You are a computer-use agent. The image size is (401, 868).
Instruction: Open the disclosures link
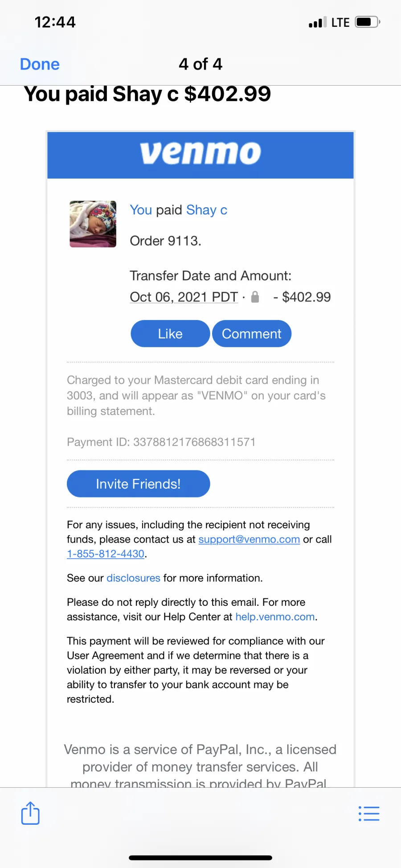tap(133, 578)
